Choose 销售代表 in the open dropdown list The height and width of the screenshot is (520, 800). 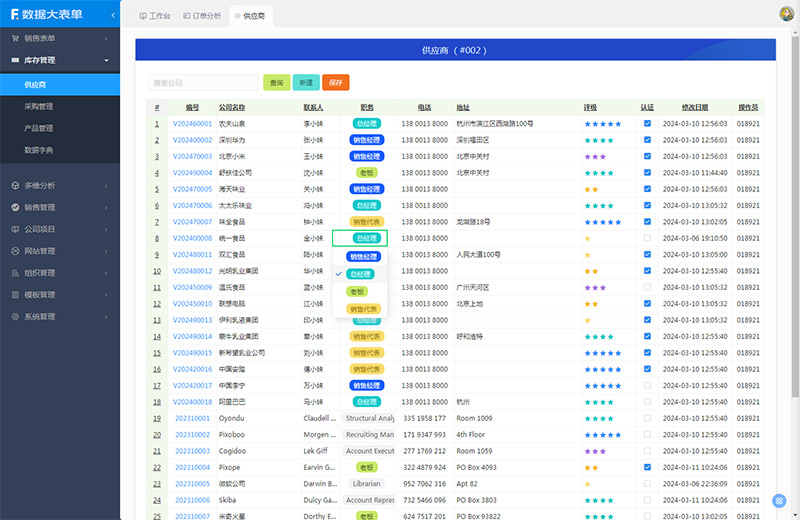(x=363, y=309)
